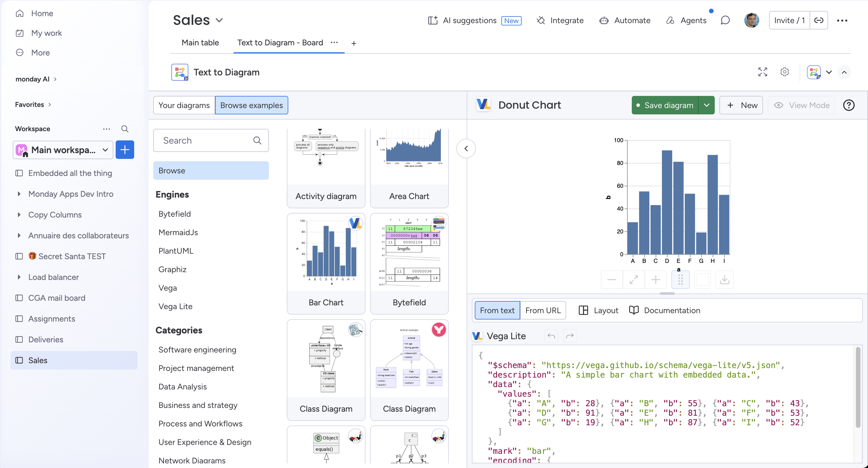Enter fullscreen for Text to Diagram
Viewport: 868px width, 468px height.
coord(762,72)
